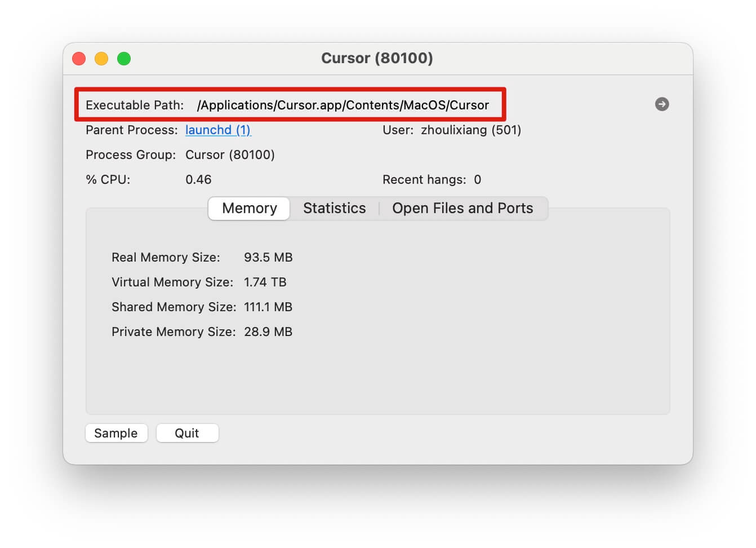Click the executable path /Applications/Cursor.app/Contents/MacOS/Cursor
756x548 pixels.
tap(343, 105)
